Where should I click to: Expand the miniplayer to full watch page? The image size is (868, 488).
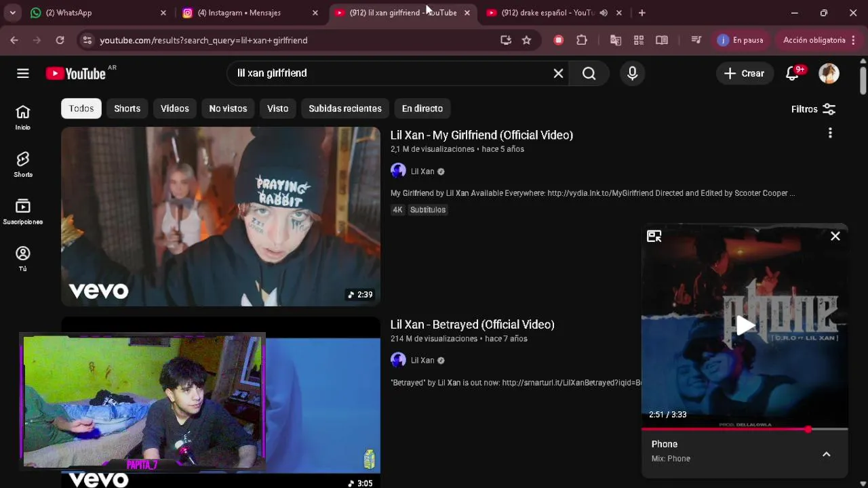pyautogui.click(x=654, y=236)
